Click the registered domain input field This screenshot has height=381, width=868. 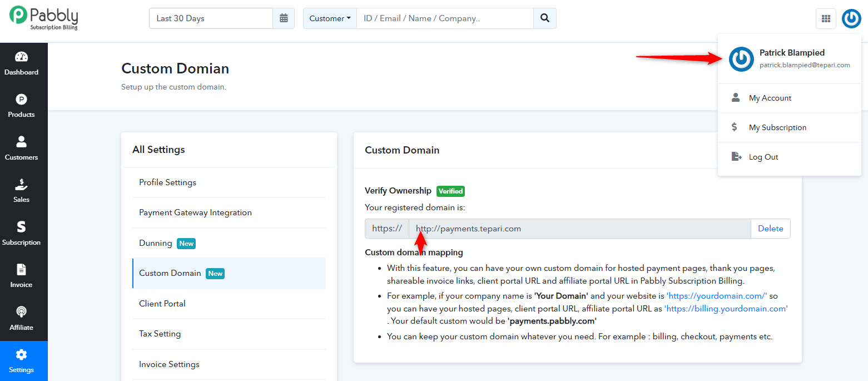(580, 229)
